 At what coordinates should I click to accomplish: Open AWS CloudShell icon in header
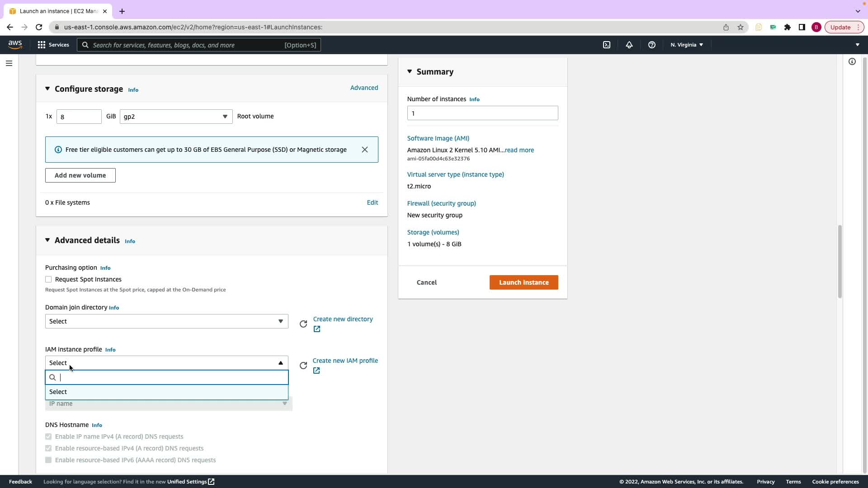(x=607, y=45)
